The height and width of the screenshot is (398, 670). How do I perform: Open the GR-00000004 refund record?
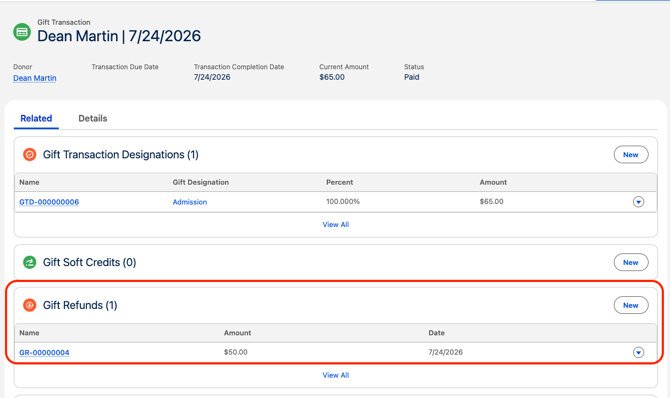click(44, 352)
